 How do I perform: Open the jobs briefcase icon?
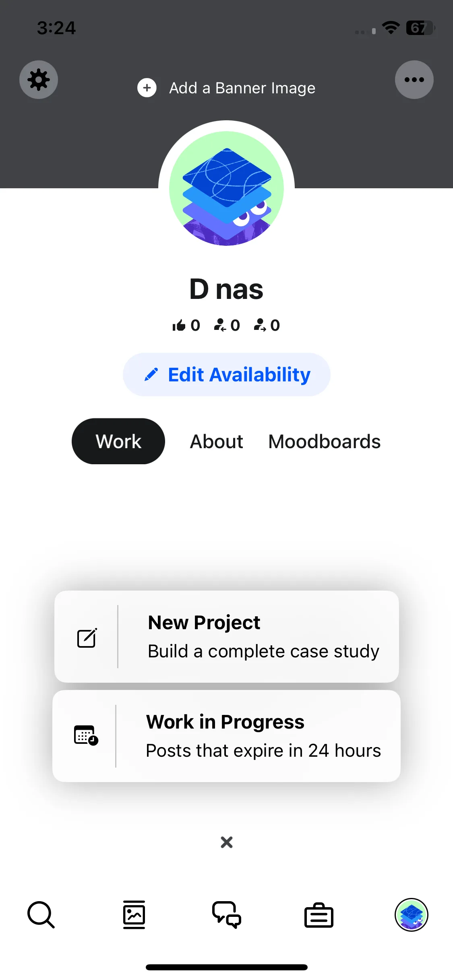click(319, 915)
